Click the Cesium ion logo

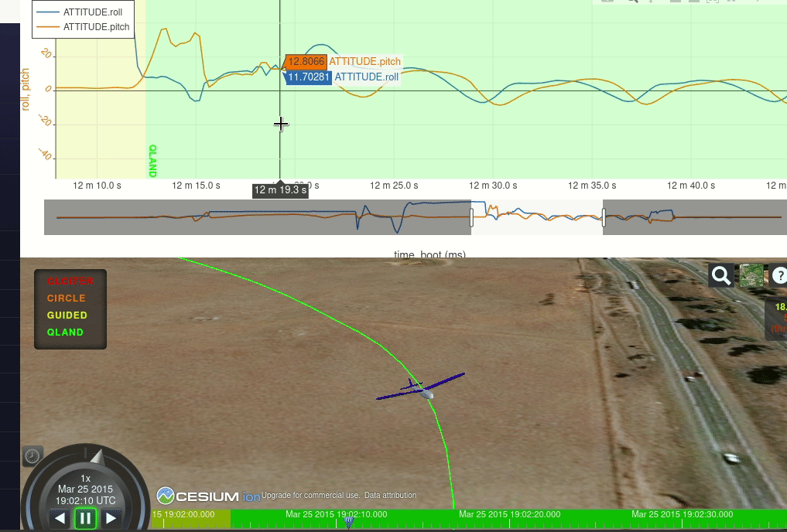tap(209, 496)
